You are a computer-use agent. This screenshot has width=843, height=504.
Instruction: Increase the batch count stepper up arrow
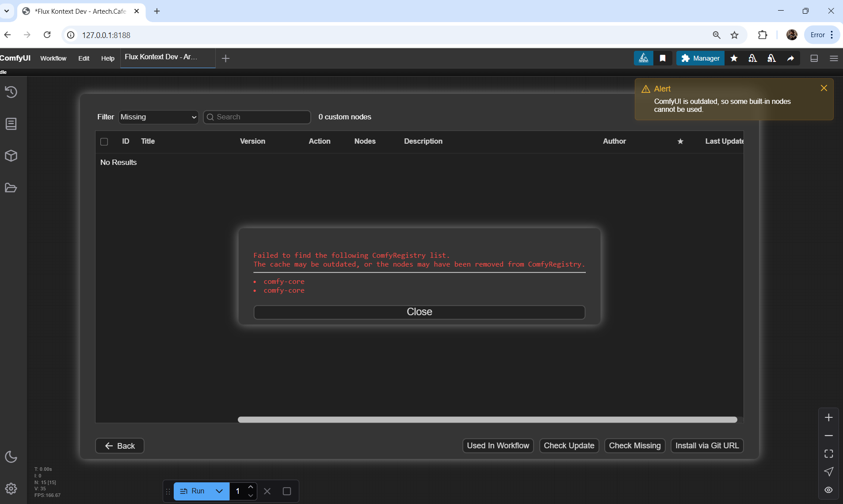pyautogui.click(x=251, y=487)
